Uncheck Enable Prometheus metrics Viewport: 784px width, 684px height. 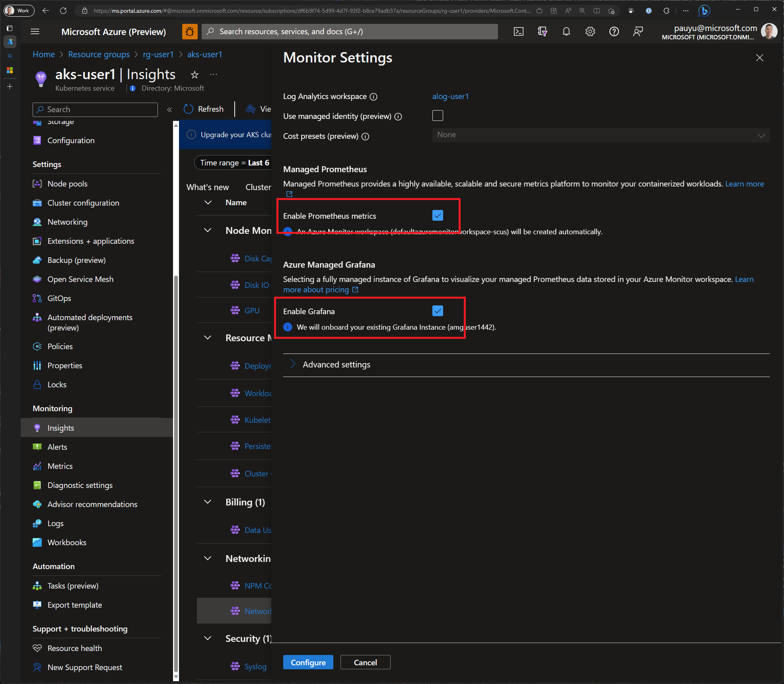tap(438, 216)
